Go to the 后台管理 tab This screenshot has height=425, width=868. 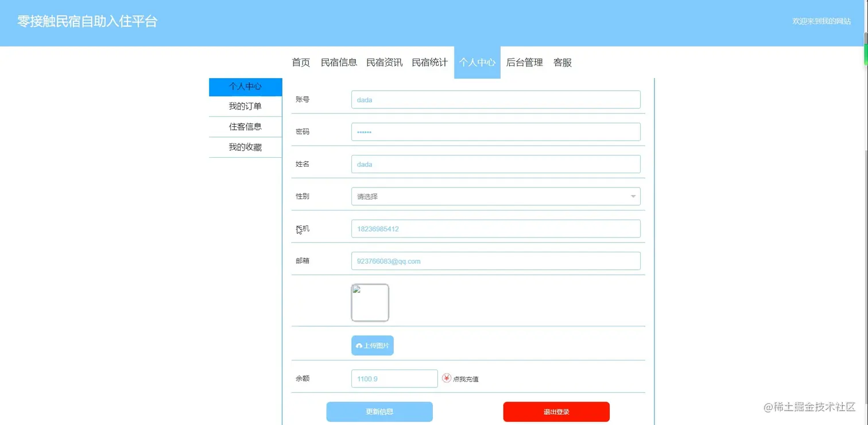tap(524, 63)
